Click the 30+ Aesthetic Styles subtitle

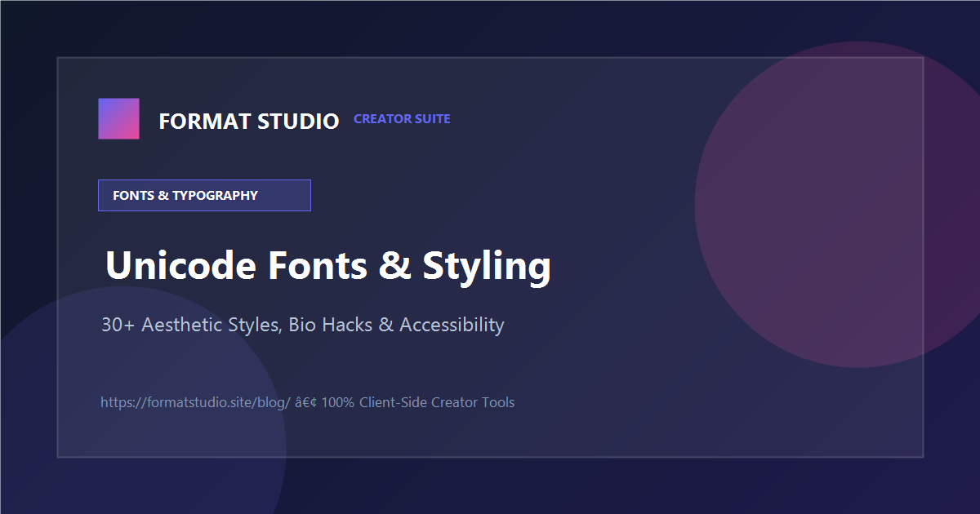click(x=303, y=325)
